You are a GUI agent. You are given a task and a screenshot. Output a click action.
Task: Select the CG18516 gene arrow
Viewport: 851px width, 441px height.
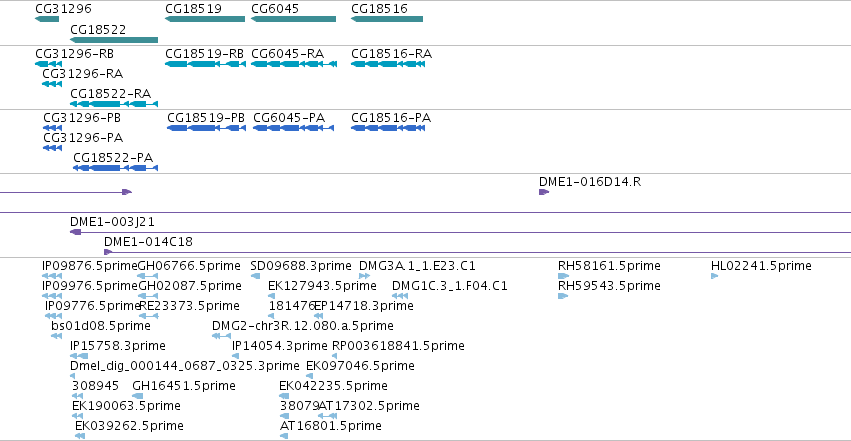click(386, 19)
